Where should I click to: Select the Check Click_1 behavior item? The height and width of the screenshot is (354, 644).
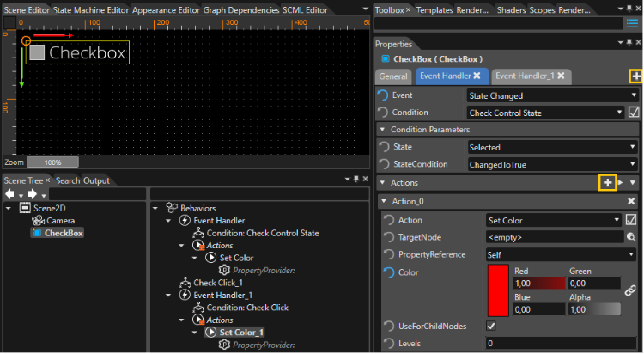pos(218,283)
